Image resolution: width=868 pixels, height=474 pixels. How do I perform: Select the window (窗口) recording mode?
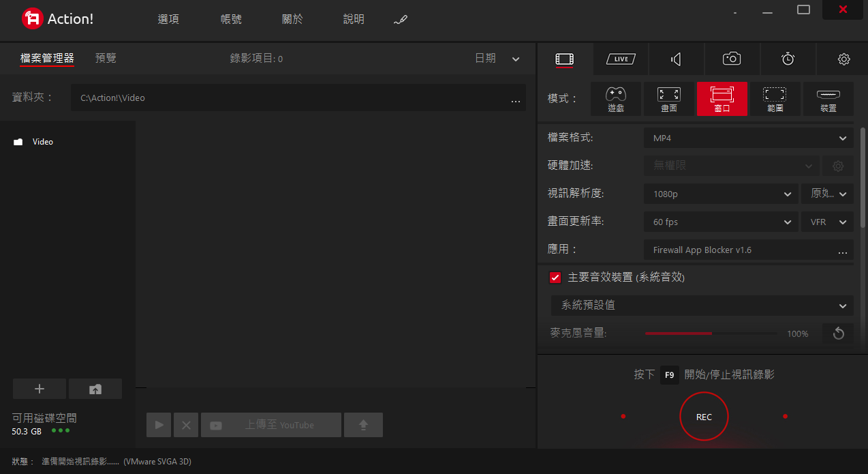(722, 99)
